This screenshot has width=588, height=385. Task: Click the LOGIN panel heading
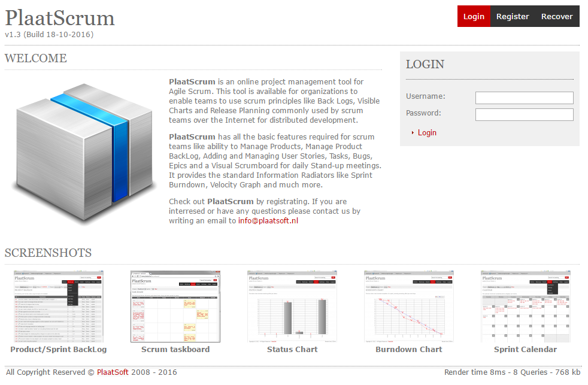425,65
